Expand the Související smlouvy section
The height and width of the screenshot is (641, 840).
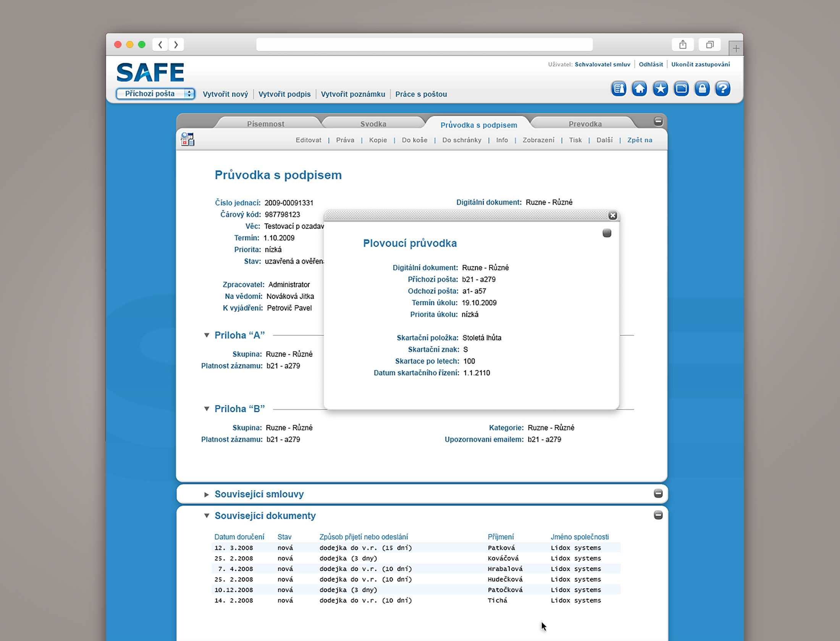coord(207,494)
